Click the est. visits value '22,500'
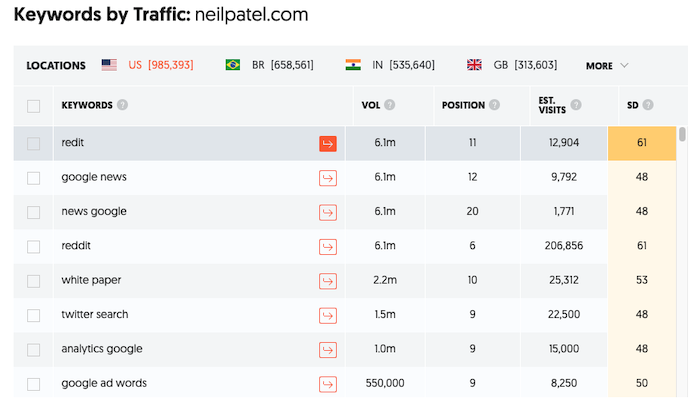Viewport: 700px width, 402px height. (564, 314)
